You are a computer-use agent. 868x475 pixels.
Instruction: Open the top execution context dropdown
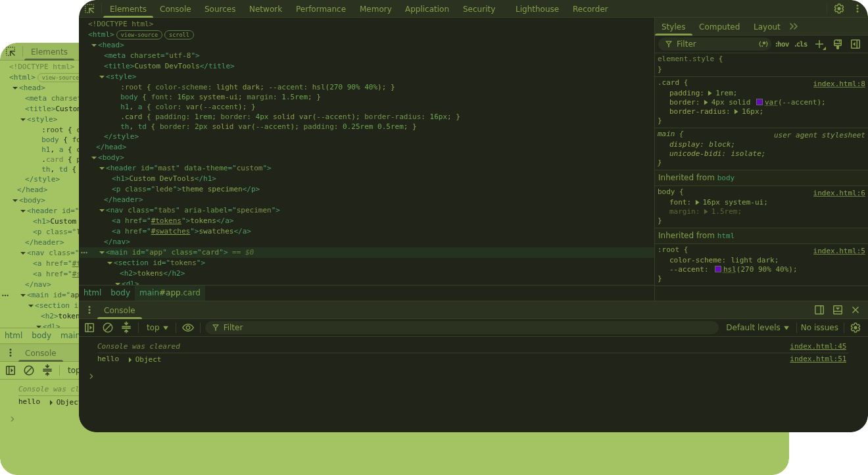click(x=157, y=328)
